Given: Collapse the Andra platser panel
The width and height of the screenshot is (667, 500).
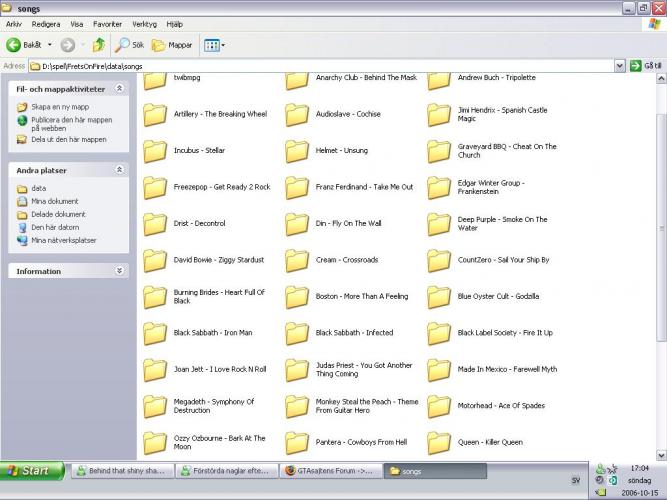Looking at the screenshot, I should [x=119, y=170].
